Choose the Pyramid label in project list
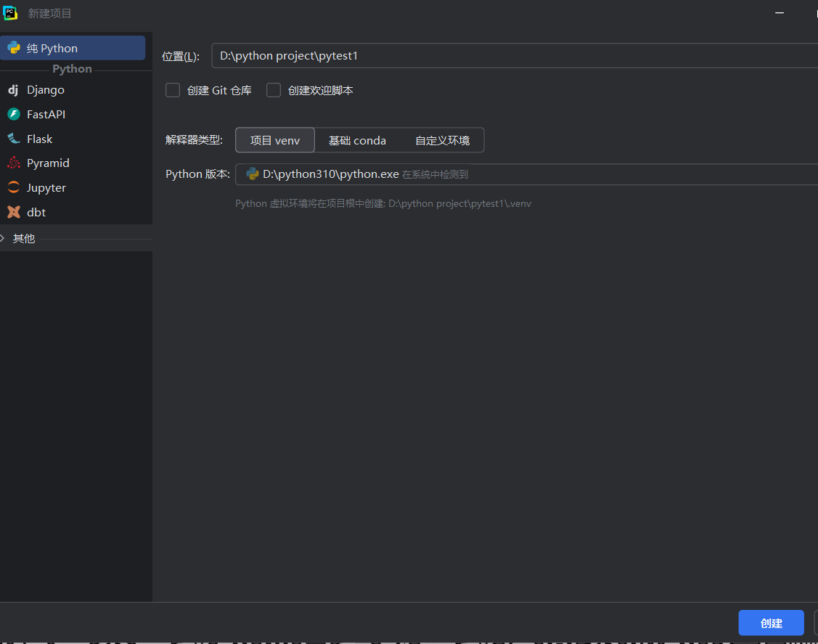 (48, 163)
